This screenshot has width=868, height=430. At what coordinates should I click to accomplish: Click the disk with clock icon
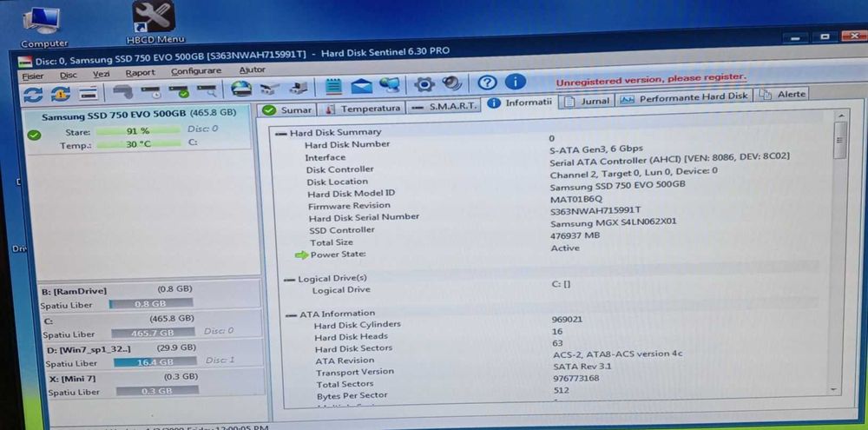coord(150,91)
